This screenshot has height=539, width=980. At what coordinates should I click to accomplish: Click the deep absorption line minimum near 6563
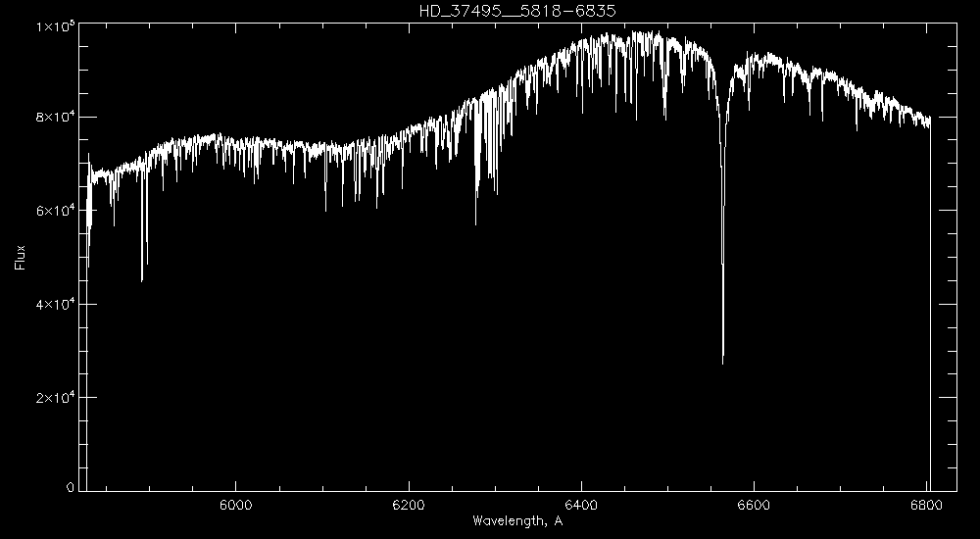723,362
